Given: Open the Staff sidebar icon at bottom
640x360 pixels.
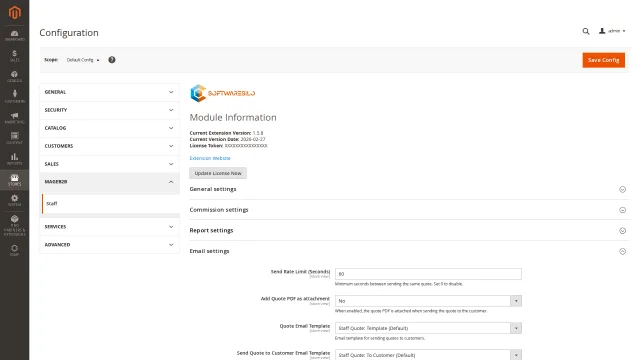Looking at the screenshot, I should point(15,251).
